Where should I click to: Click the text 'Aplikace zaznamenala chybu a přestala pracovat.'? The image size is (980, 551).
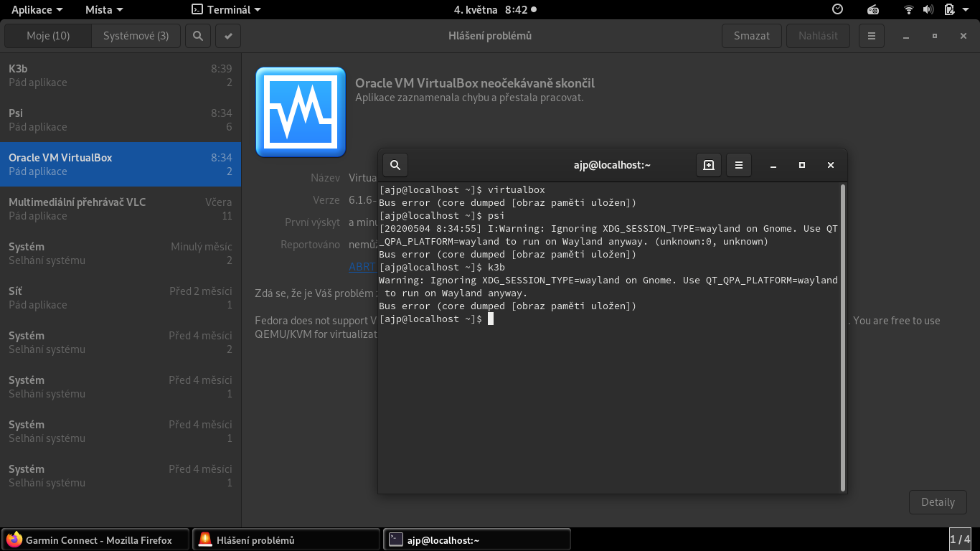pyautogui.click(x=469, y=98)
